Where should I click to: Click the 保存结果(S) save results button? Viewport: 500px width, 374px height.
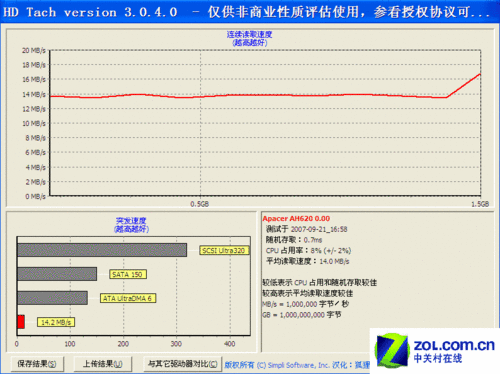pos(37,364)
